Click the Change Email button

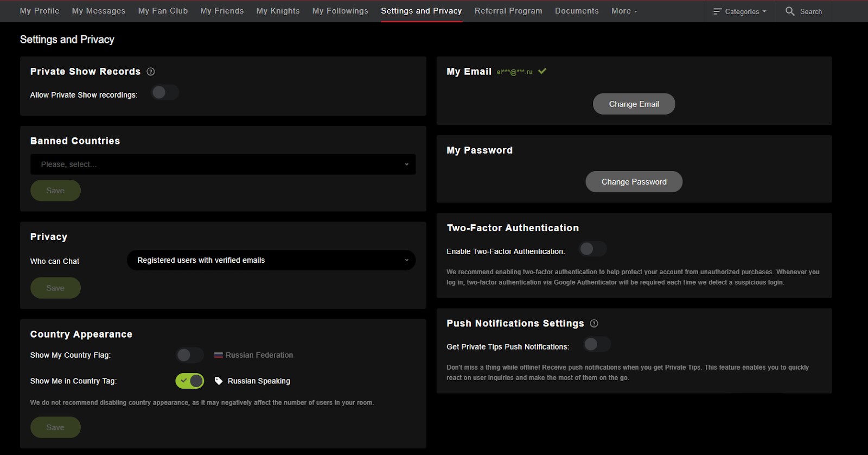point(634,104)
